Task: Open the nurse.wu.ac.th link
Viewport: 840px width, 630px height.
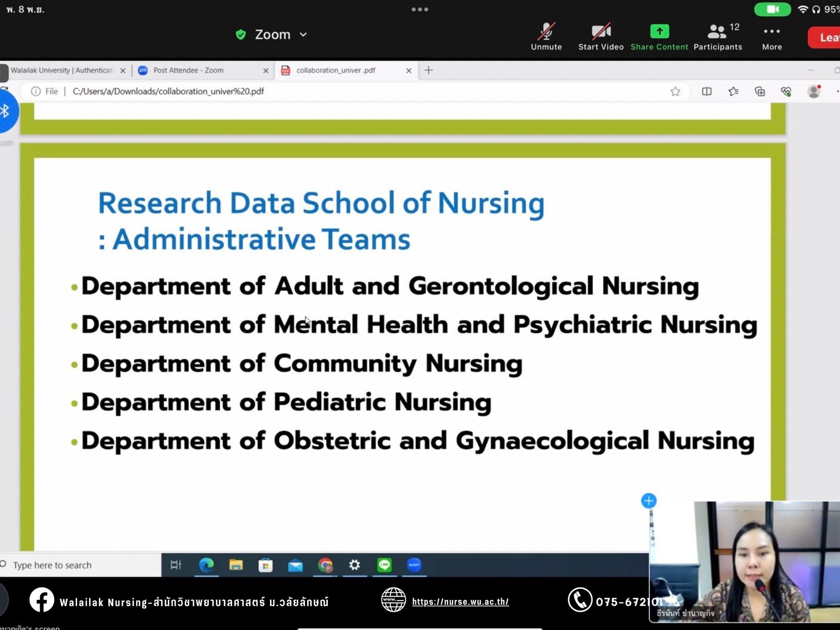Action: pos(460,602)
